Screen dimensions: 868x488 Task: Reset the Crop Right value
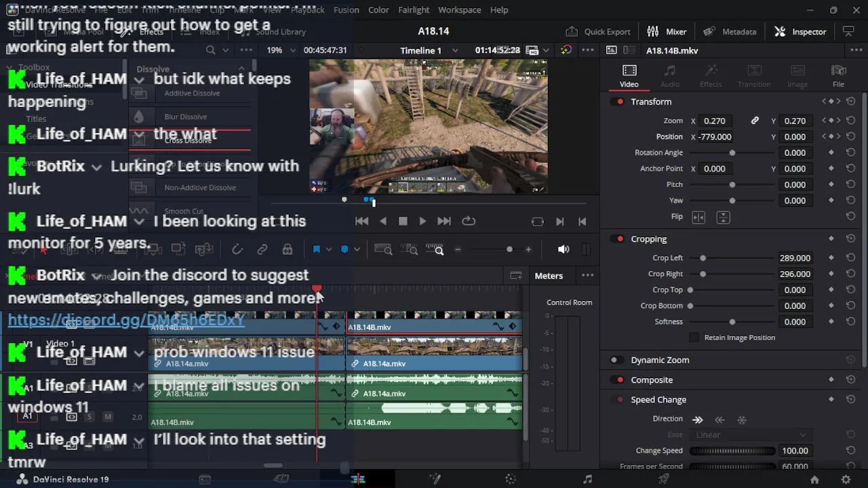pyautogui.click(x=850, y=274)
